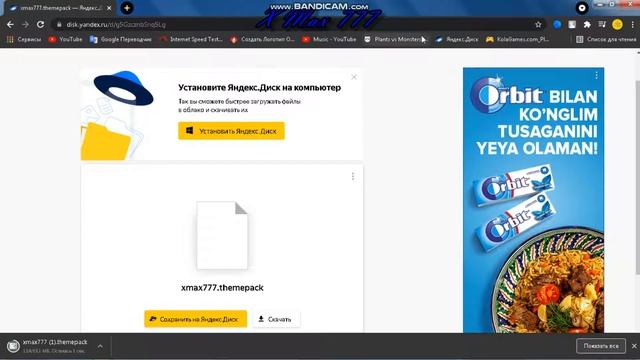Expand the download item chevron menu
Image resolution: width=640 pixels, height=360 pixels.
pos(100,346)
